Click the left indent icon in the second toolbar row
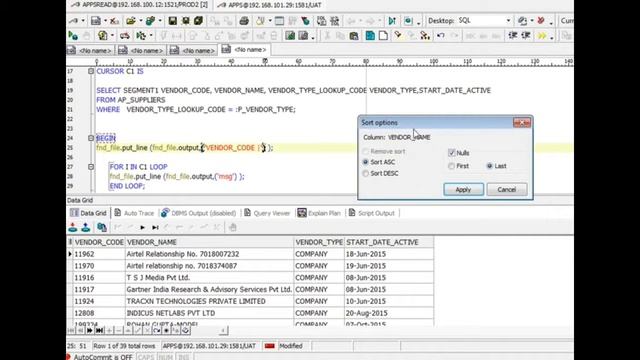The width and height of the screenshot is (640, 360). (x=513, y=36)
